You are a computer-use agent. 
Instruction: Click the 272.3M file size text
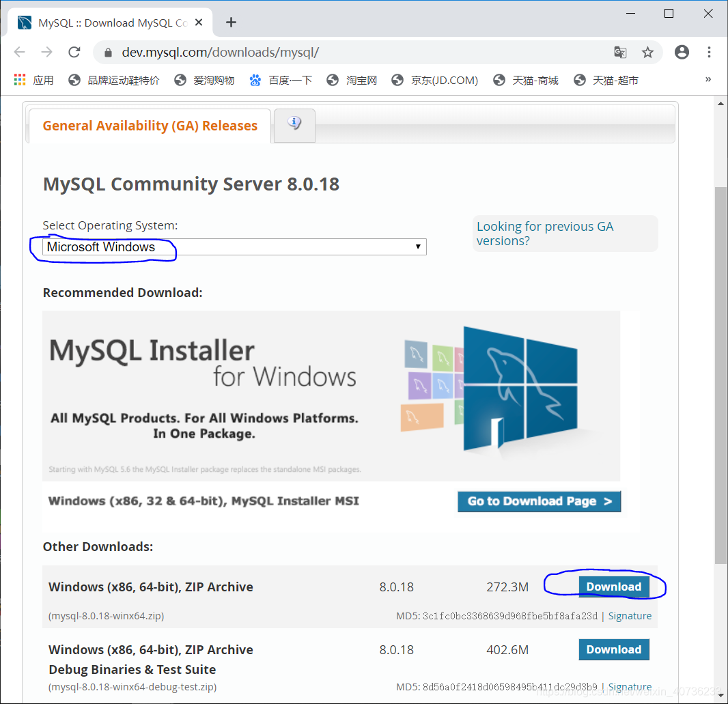(507, 587)
